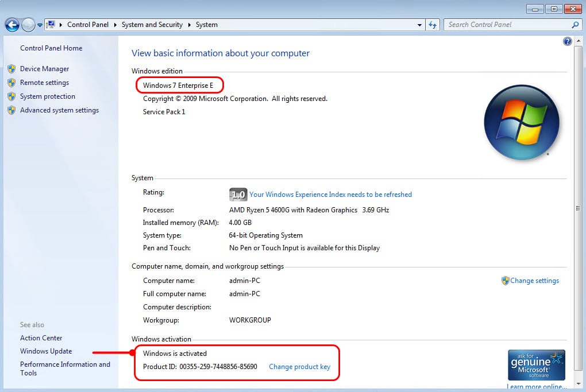Open Control Panel breadcrumb in address bar
This screenshot has height=392, width=586.
[88, 25]
